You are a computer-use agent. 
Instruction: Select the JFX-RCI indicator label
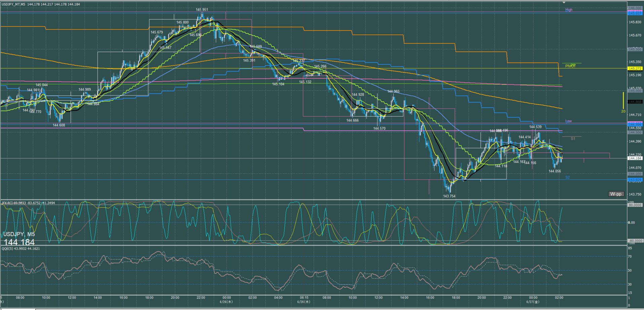click(28, 203)
